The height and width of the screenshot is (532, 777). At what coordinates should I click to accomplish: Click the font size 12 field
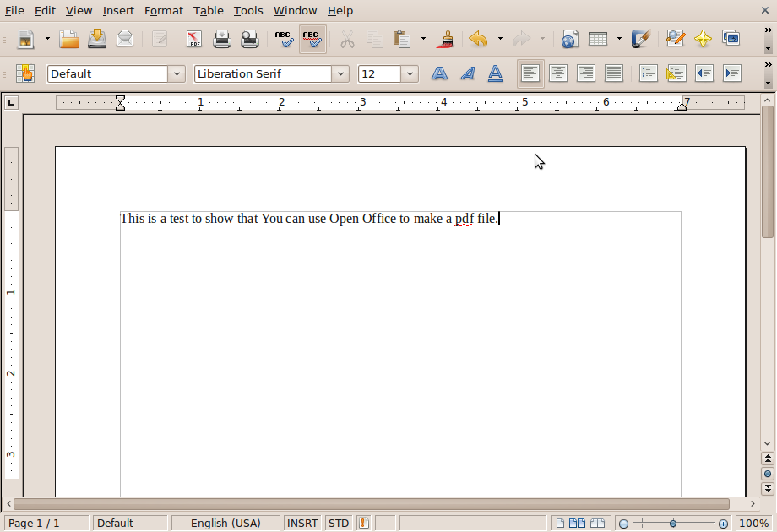click(x=379, y=73)
